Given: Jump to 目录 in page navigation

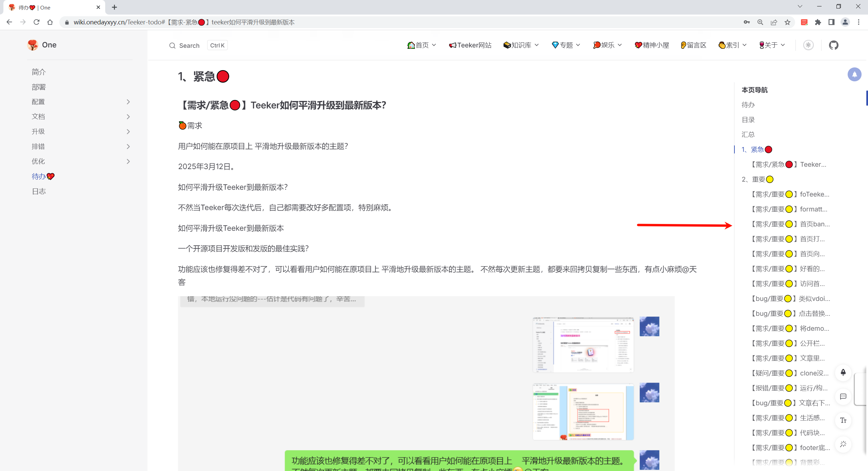Looking at the screenshot, I should (x=748, y=120).
